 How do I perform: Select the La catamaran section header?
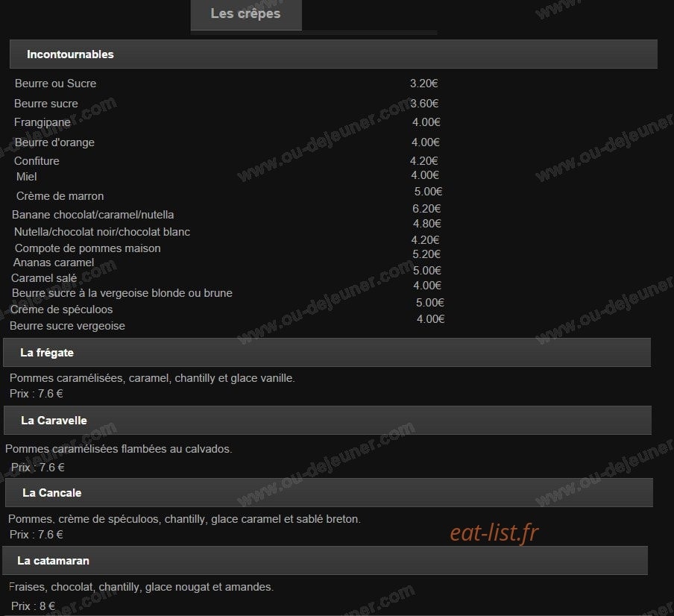tap(325, 561)
